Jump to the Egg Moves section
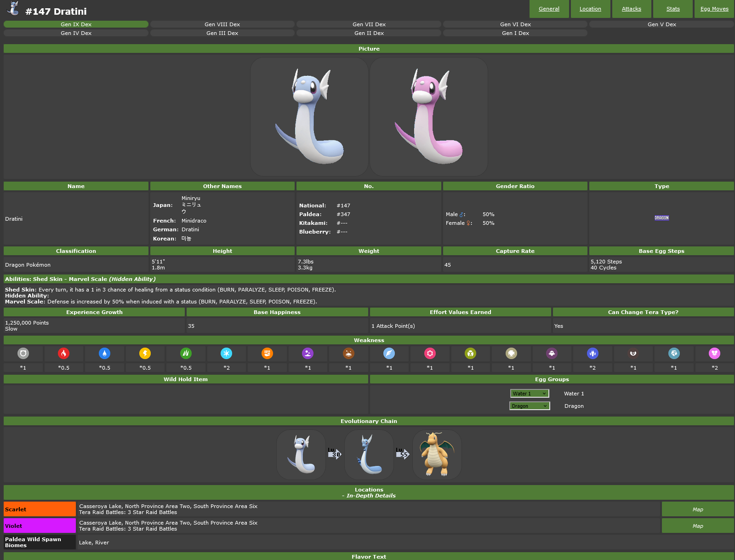Image resolution: width=735 pixels, height=560 pixels. click(714, 9)
